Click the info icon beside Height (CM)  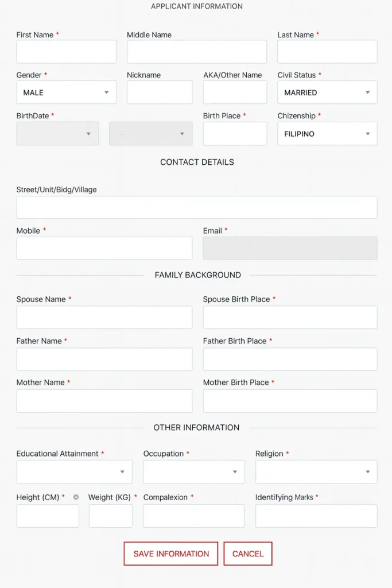point(75,497)
